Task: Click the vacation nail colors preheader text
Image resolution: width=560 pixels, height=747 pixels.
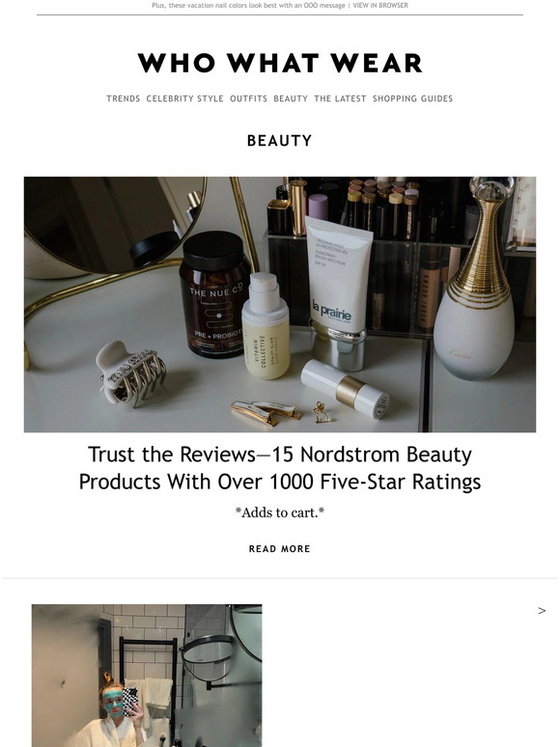Action: pyautogui.click(x=248, y=5)
